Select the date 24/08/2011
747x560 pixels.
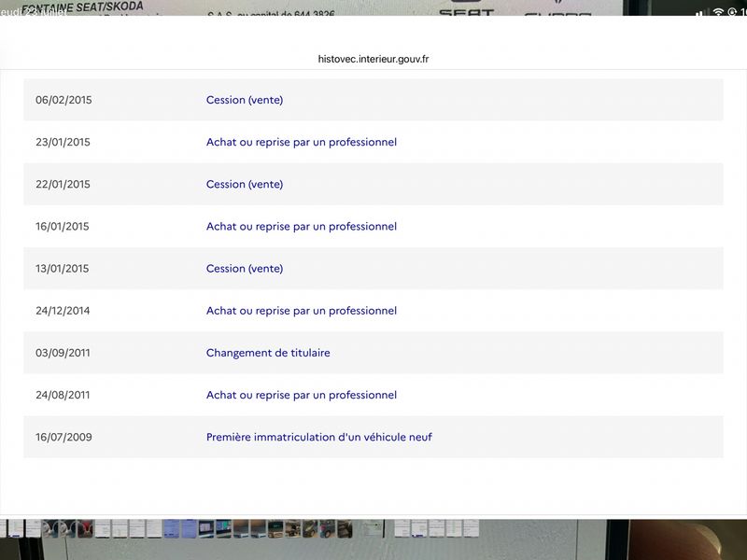coord(63,395)
